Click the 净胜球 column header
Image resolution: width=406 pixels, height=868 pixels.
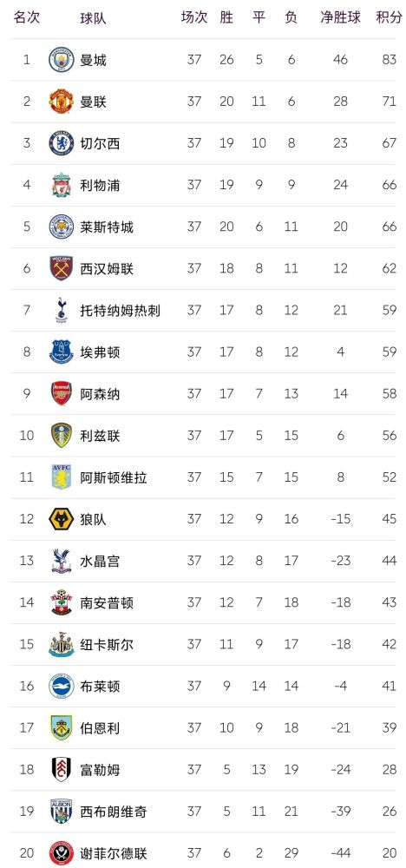click(341, 17)
